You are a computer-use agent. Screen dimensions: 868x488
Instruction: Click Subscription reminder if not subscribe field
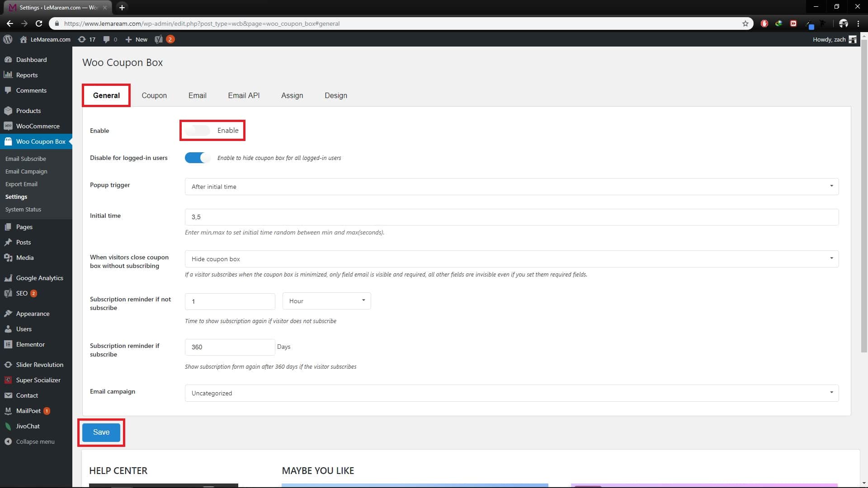point(230,301)
